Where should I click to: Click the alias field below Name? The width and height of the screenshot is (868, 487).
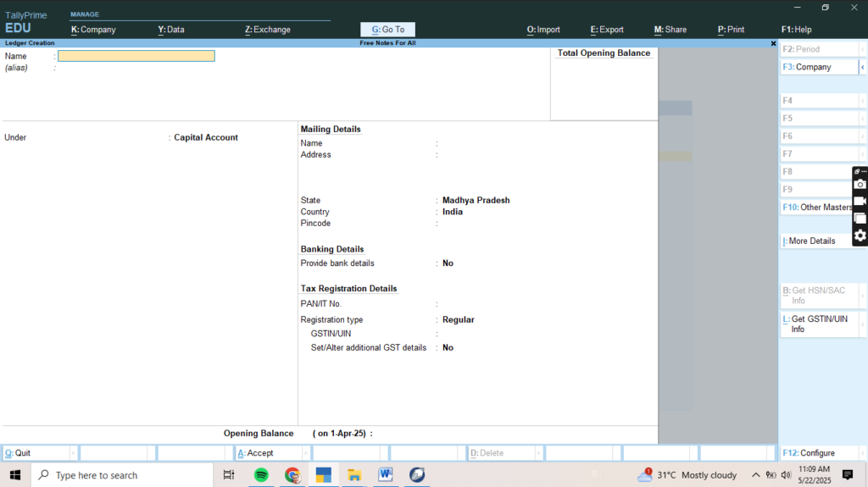coord(136,68)
